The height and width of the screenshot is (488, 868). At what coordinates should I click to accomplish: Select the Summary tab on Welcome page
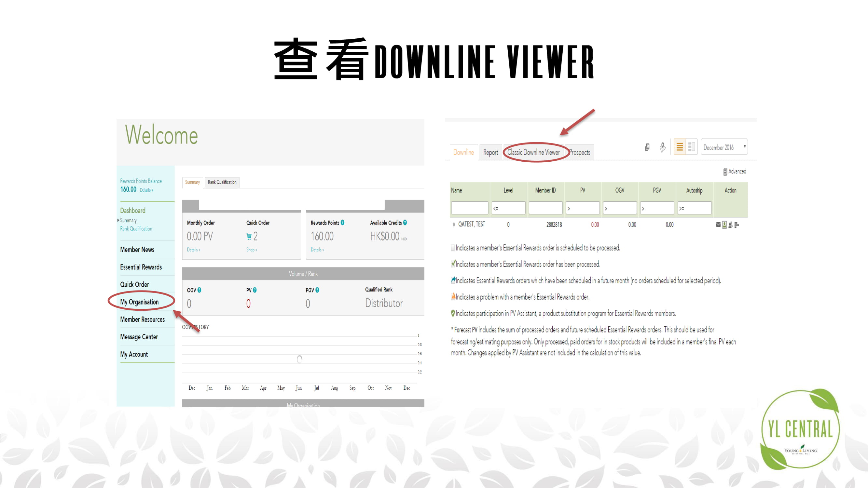tap(192, 182)
